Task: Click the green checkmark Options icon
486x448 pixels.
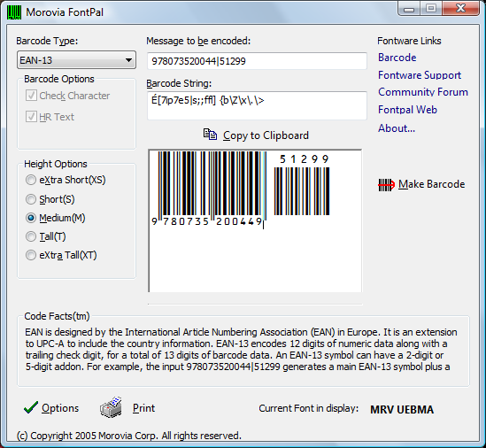Action: 31,407
